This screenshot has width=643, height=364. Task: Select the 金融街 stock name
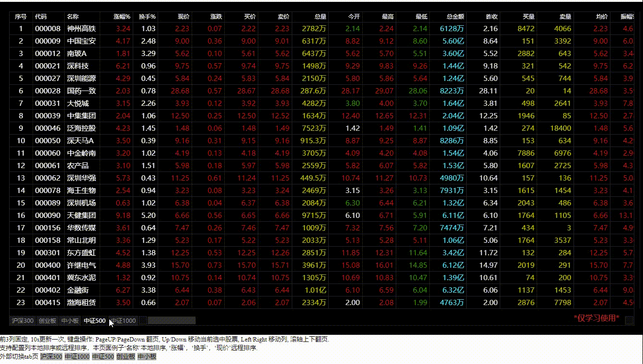pos(78,290)
